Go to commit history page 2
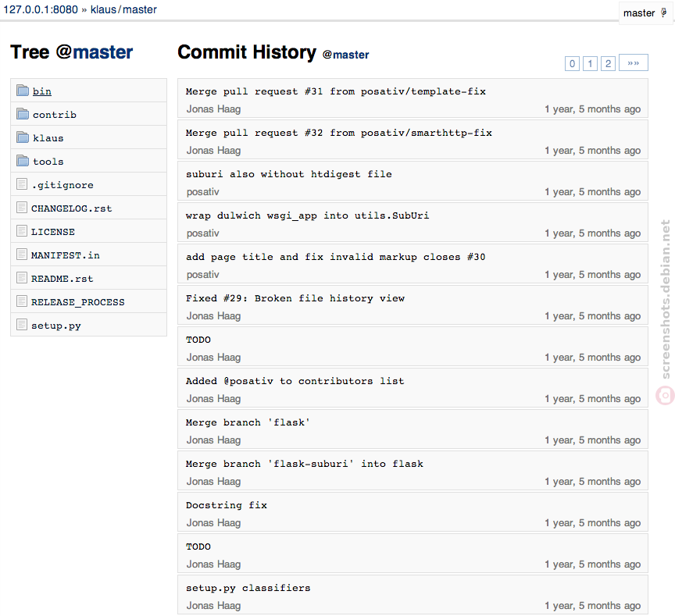This screenshot has height=616, width=675. [609, 64]
